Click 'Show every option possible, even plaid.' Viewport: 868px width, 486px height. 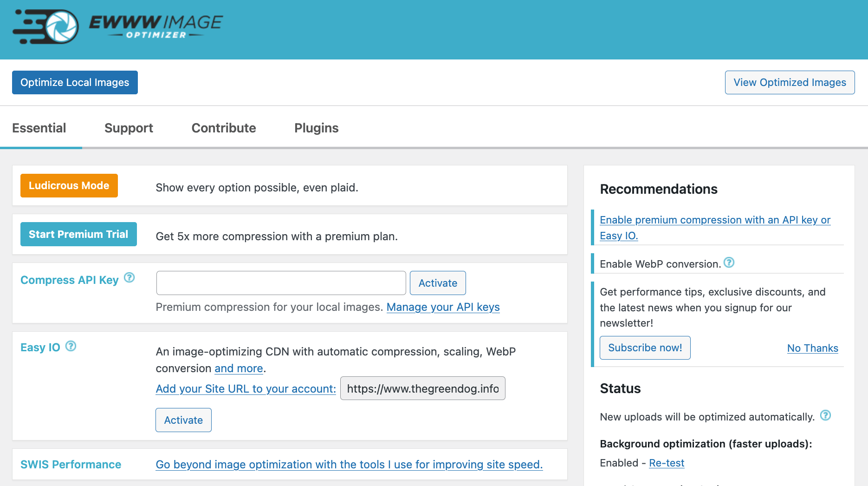(257, 188)
